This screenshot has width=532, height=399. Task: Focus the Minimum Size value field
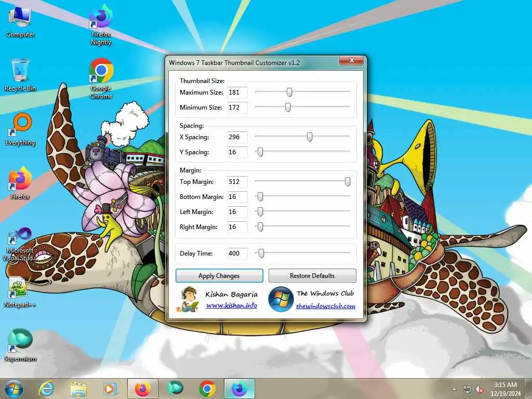pyautogui.click(x=237, y=108)
